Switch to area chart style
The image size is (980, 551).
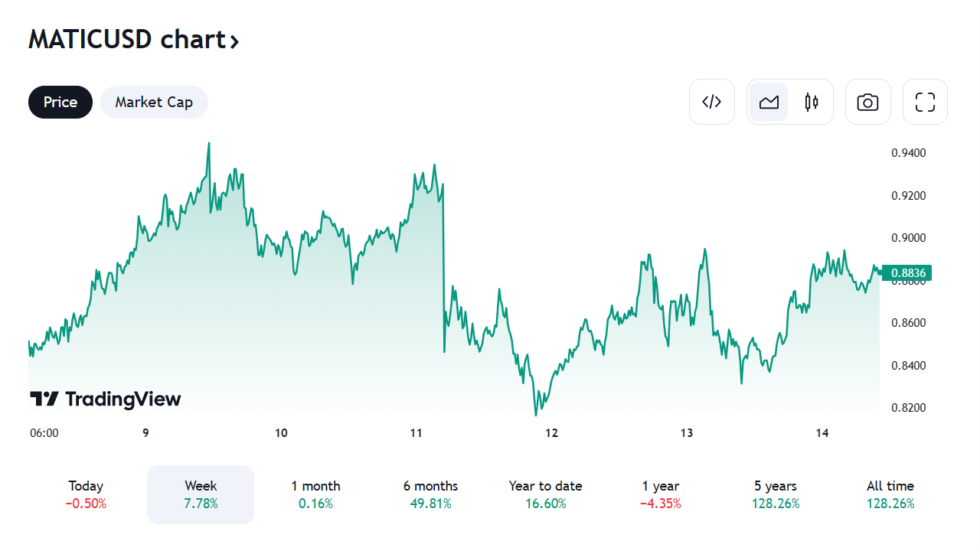pyautogui.click(x=769, y=102)
